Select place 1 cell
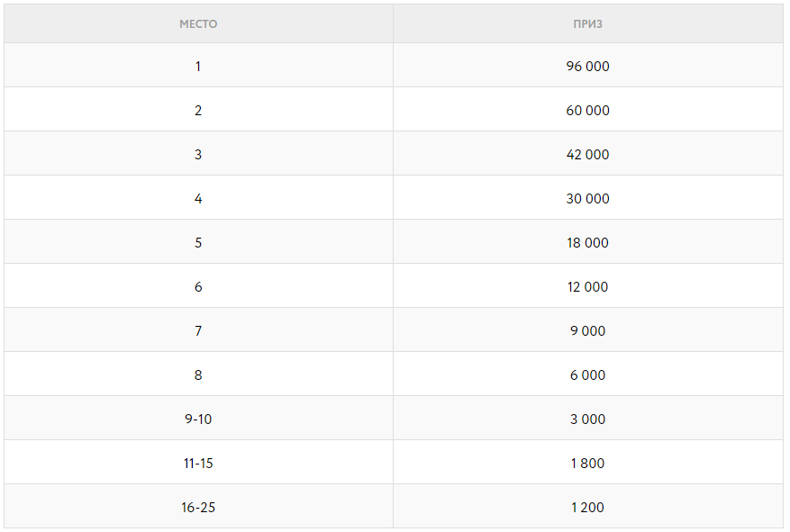 (x=198, y=67)
